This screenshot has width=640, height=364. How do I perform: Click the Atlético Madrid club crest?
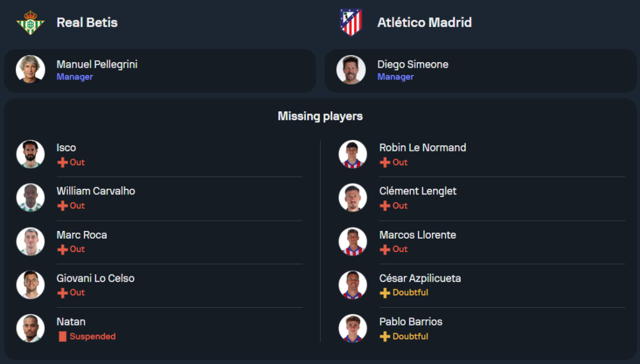pyautogui.click(x=351, y=22)
